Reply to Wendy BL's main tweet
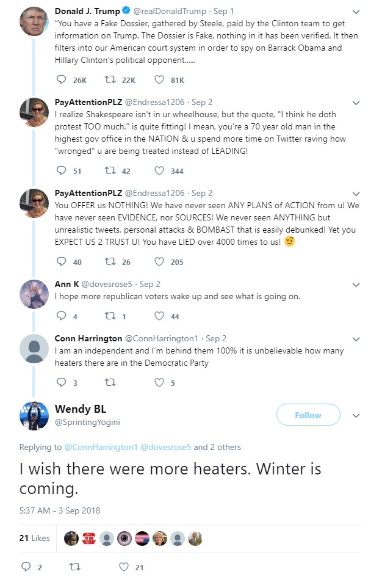Image resolution: width=382 pixels, height=588 pixels. click(26, 567)
